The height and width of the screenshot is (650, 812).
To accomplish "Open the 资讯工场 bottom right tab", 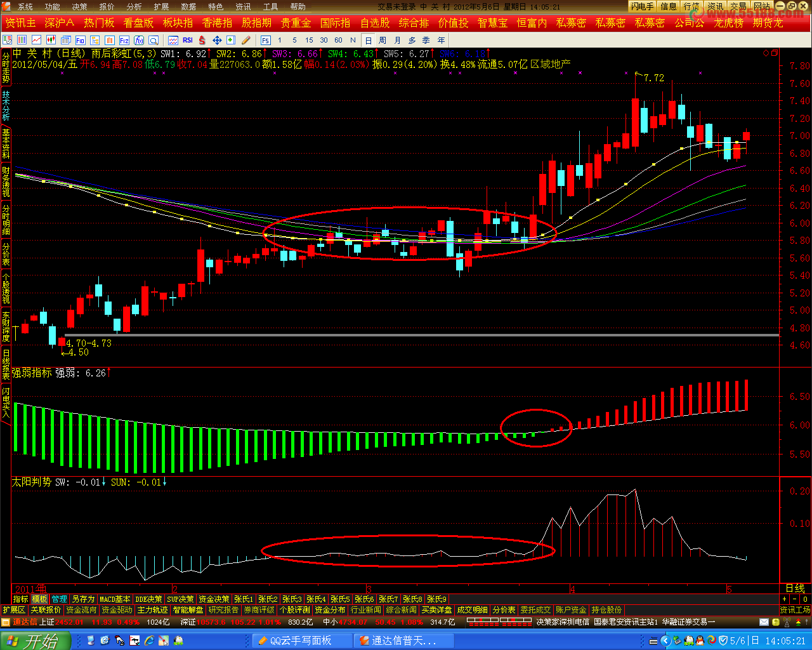I will (795, 610).
